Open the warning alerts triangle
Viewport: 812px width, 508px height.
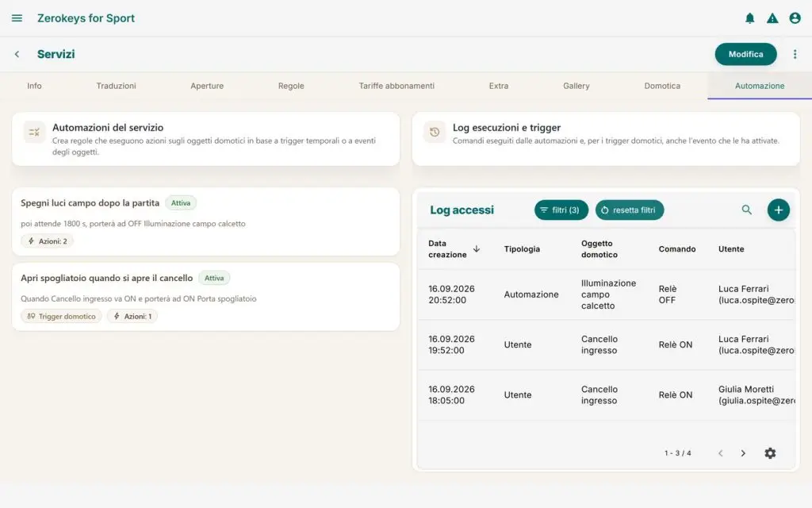pyautogui.click(x=772, y=18)
